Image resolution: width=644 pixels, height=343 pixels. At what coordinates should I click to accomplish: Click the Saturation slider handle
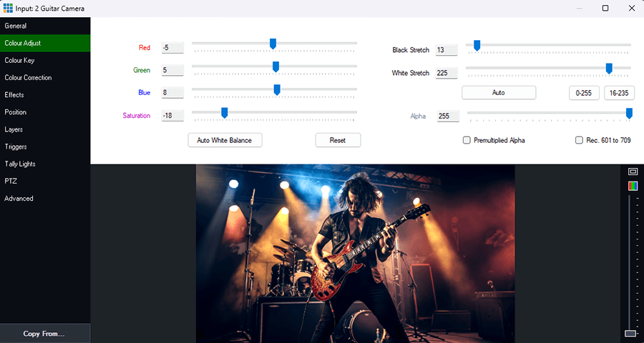pyautogui.click(x=224, y=112)
